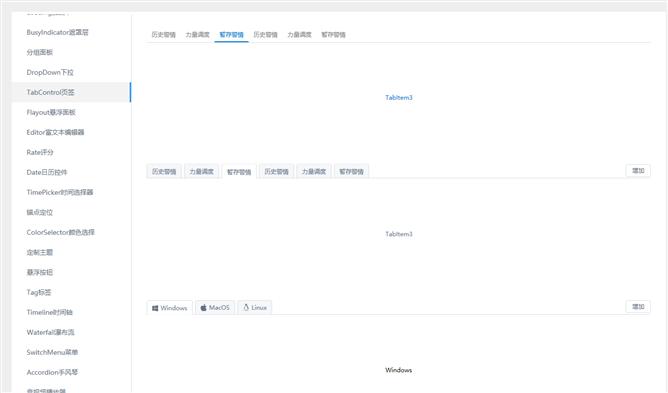Choose Editor富文本编辑器 from the sidebar
Screen dimensions: 668x393
[55, 133]
